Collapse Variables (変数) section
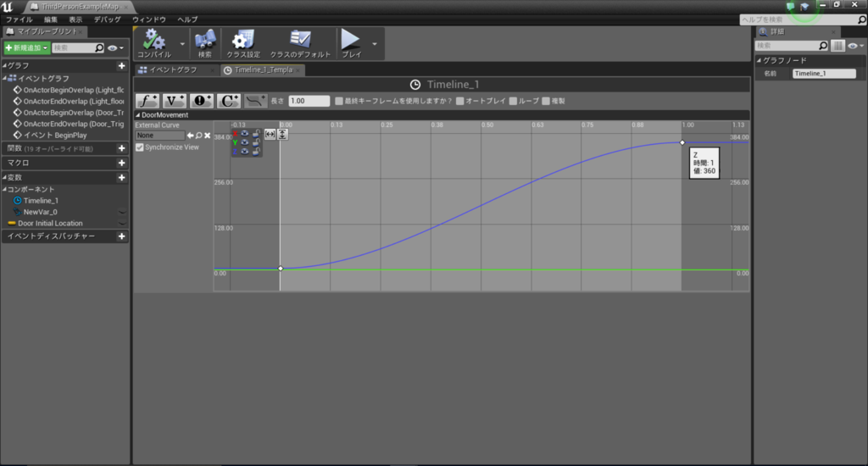Image resolution: width=868 pixels, height=466 pixels. click(4, 178)
